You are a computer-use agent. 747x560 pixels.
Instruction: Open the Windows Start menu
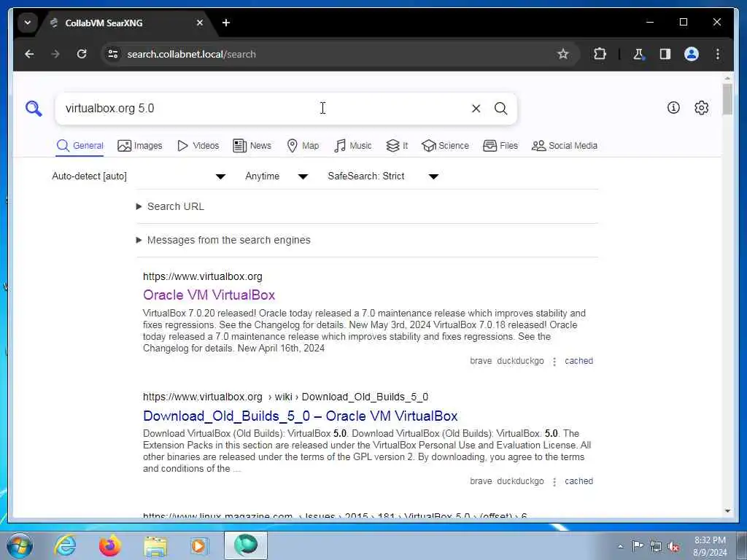20,545
